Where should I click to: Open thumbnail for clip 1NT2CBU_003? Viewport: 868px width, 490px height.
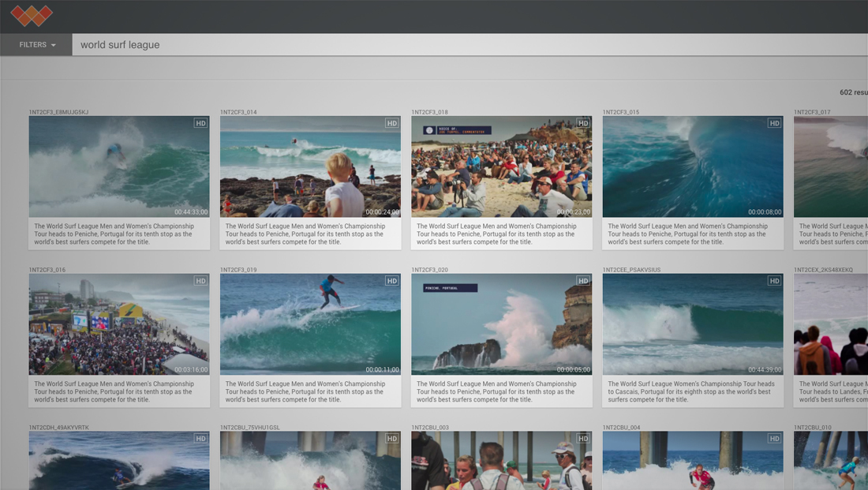pos(502,461)
